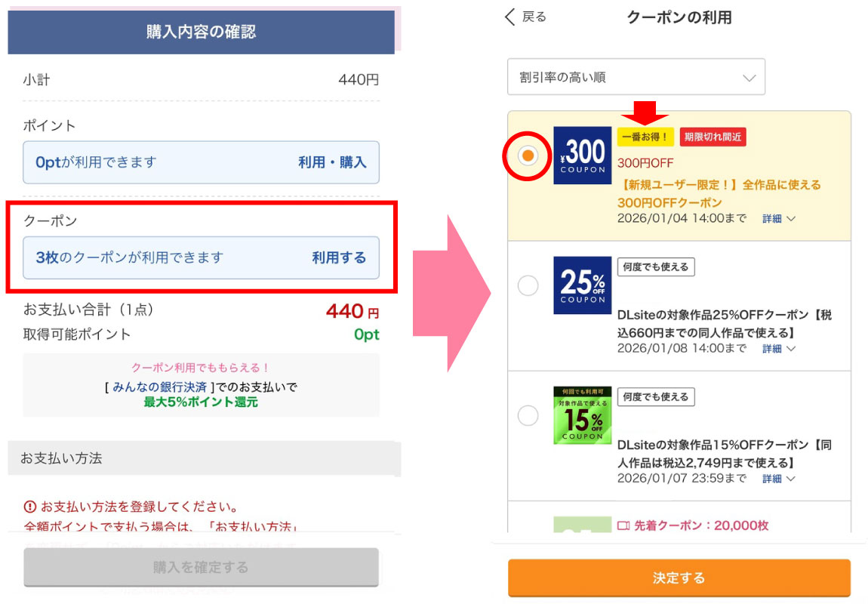Click the grey 購入を確定する button
The width and height of the screenshot is (868, 604).
click(201, 567)
